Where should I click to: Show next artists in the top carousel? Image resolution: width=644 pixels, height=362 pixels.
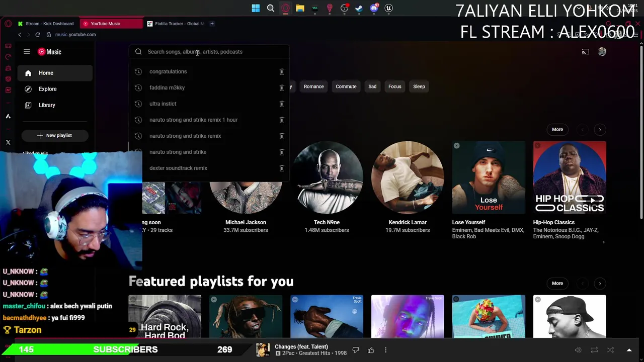click(x=600, y=130)
